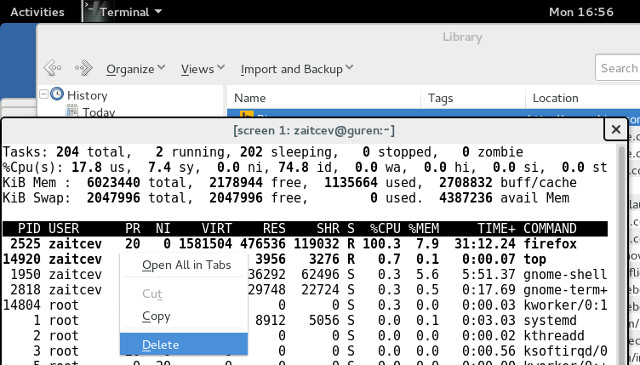This screenshot has height=365, width=640.
Task: Click the terminal vertical scrollbar
Action: [x=622, y=255]
